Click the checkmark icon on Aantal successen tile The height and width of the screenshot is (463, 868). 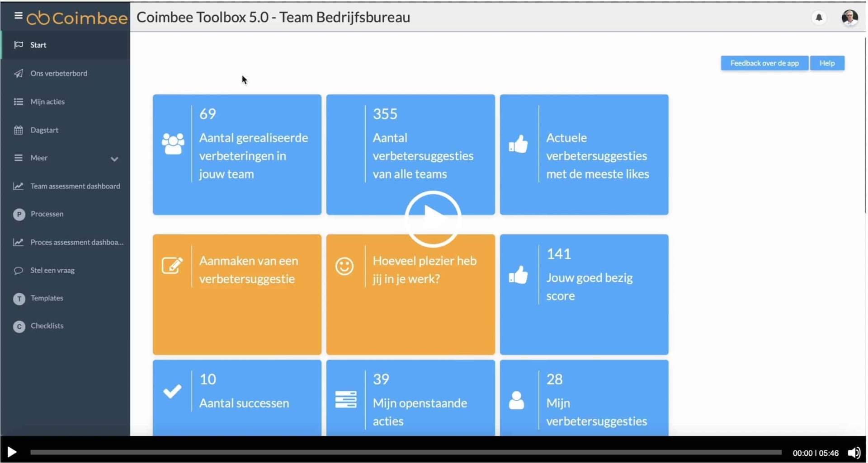click(x=172, y=391)
